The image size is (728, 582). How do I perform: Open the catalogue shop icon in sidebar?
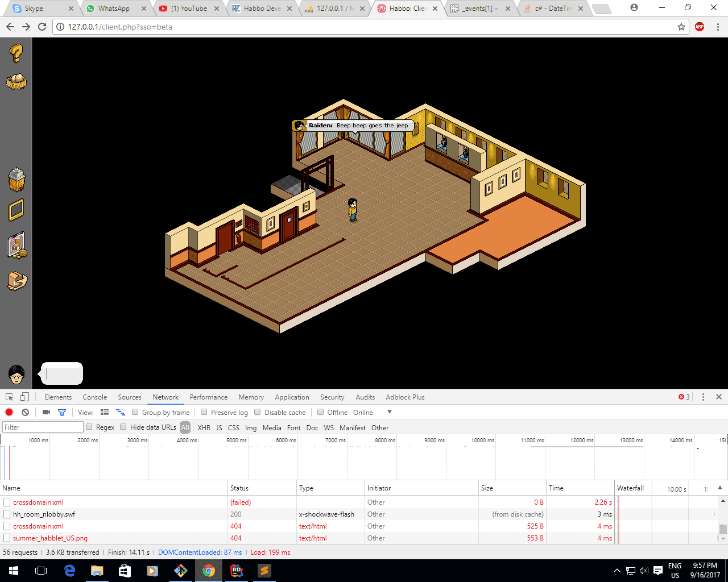[16, 179]
